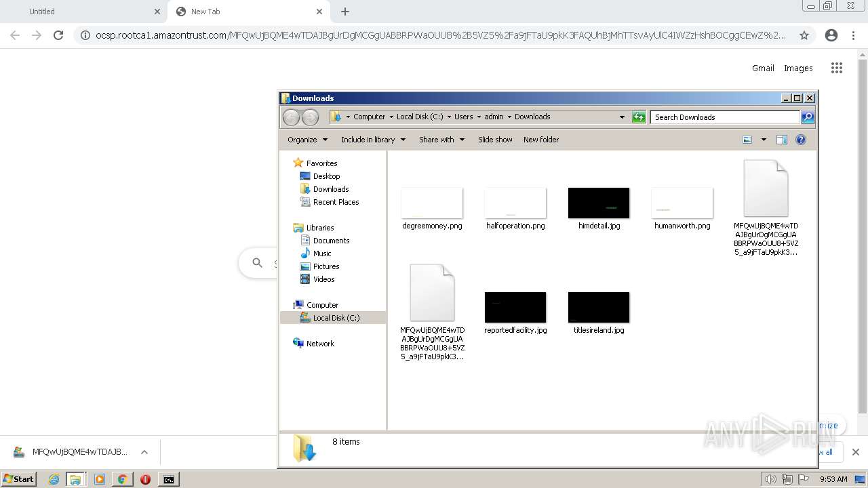
Task: Expand the address bar history dropdown
Action: tap(622, 117)
